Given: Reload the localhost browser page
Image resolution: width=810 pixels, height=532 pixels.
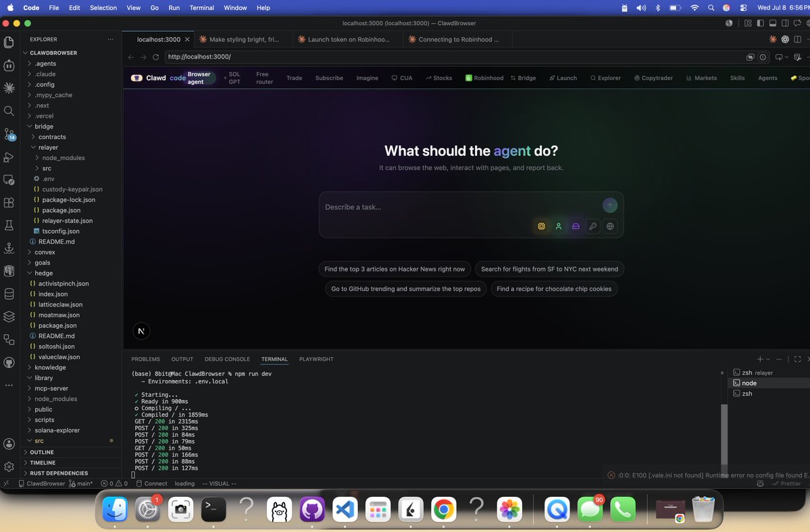Looking at the screenshot, I should 155,57.
